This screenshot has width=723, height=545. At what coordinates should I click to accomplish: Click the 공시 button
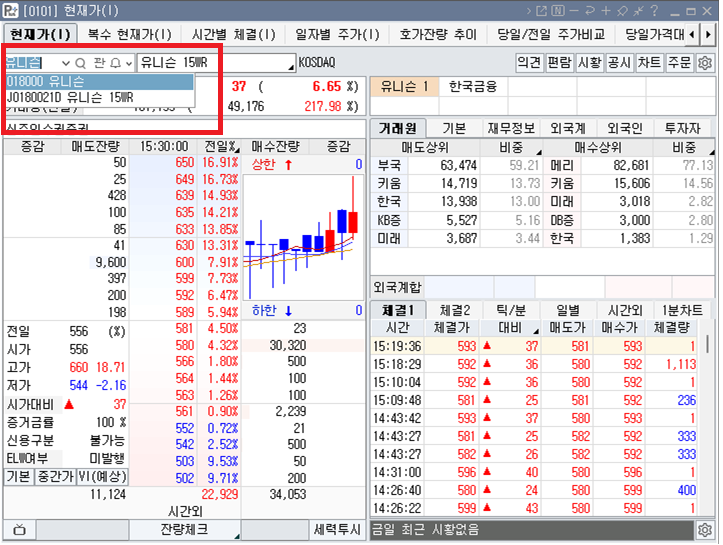pyautogui.click(x=619, y=62)
